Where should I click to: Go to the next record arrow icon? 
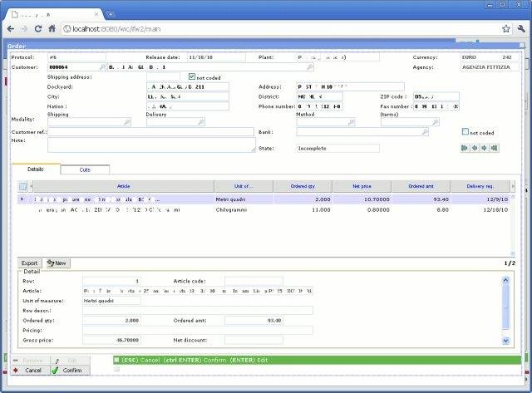pyautogui.click(x=484, y=148)
